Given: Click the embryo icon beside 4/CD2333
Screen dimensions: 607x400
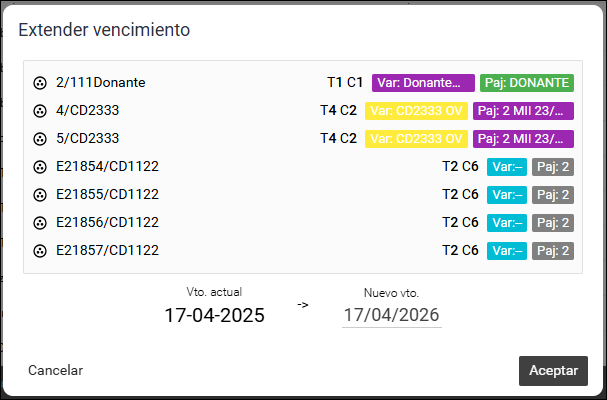Looking at the screenshot, I should click(x=39, y=111).
